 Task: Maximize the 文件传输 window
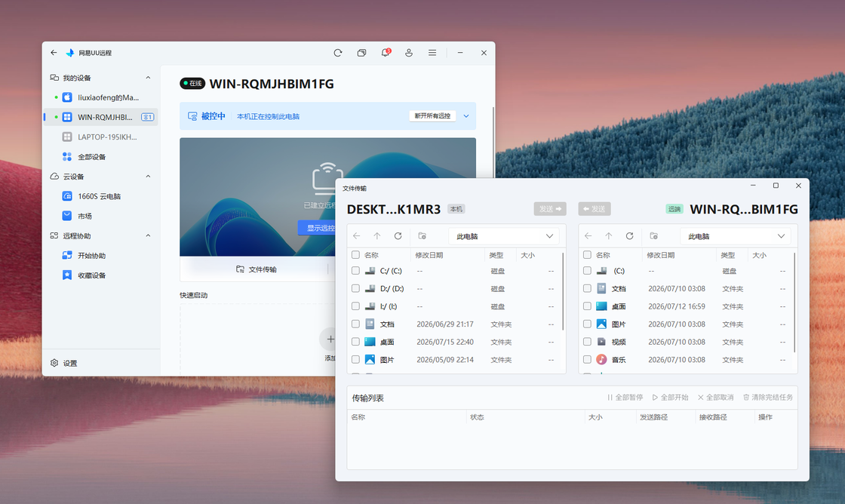(776, 186)
